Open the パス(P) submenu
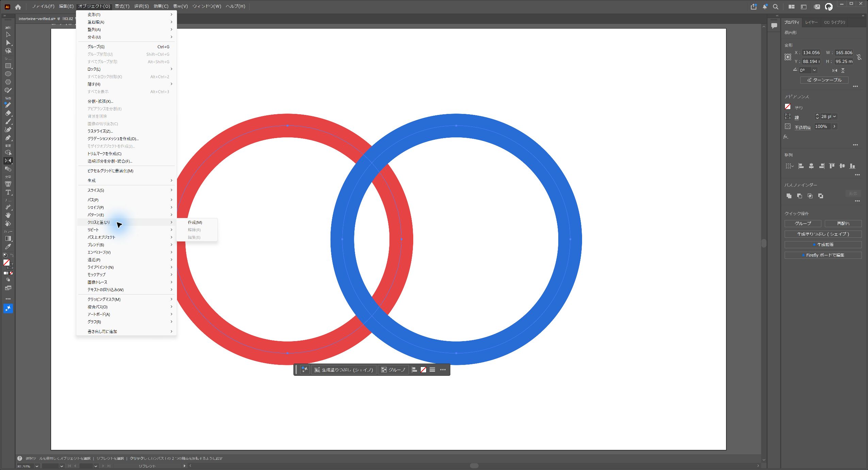868x470 pixels. pos(126,200)
